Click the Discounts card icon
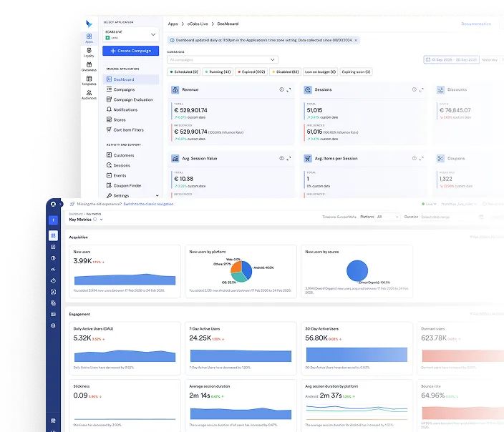The image size is (504, 432). pyautogui.click(x=440, y=90)
